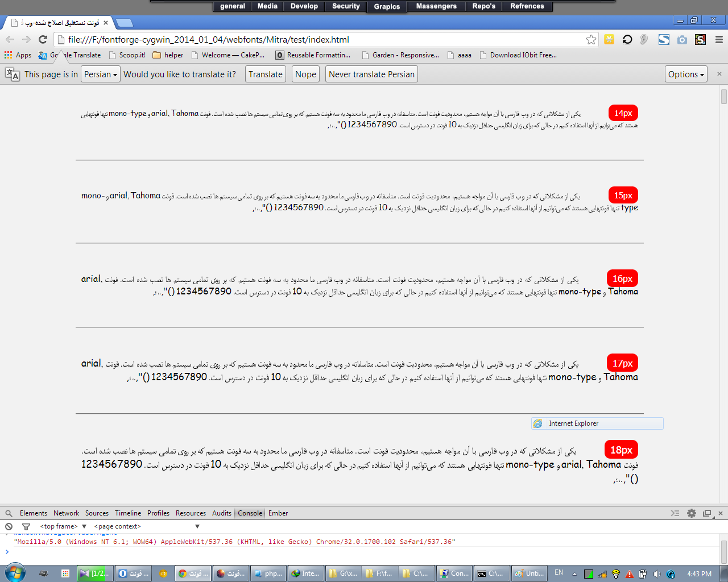Click Never translate Persian button
The image size is (728, 582).
click(x=371, y=74)
